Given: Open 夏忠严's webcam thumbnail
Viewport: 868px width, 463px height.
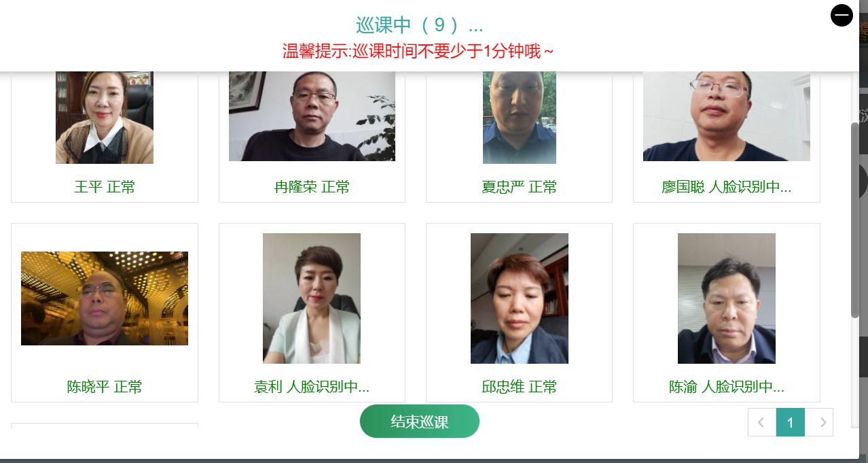Looking at the screenshot, I should pos(520,117).
